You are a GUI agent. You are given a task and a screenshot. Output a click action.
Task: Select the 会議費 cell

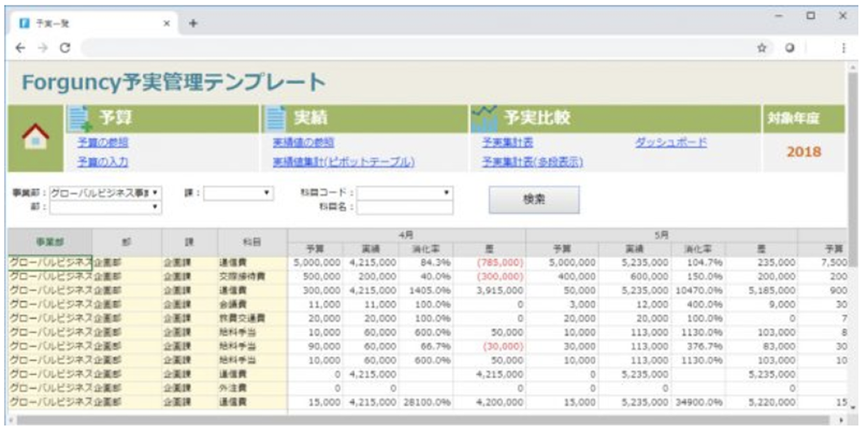tap(252, 304)
